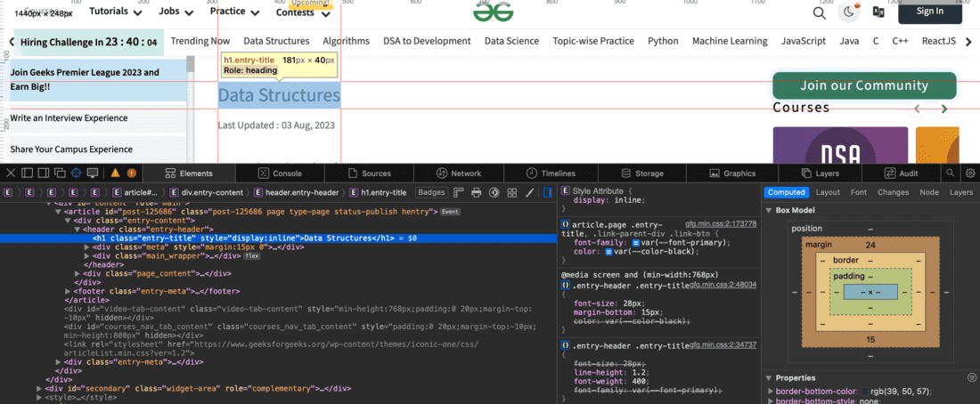980x404 pixels.
Task: Switch to the Layout sidebar tab
Action: (828, 192)
